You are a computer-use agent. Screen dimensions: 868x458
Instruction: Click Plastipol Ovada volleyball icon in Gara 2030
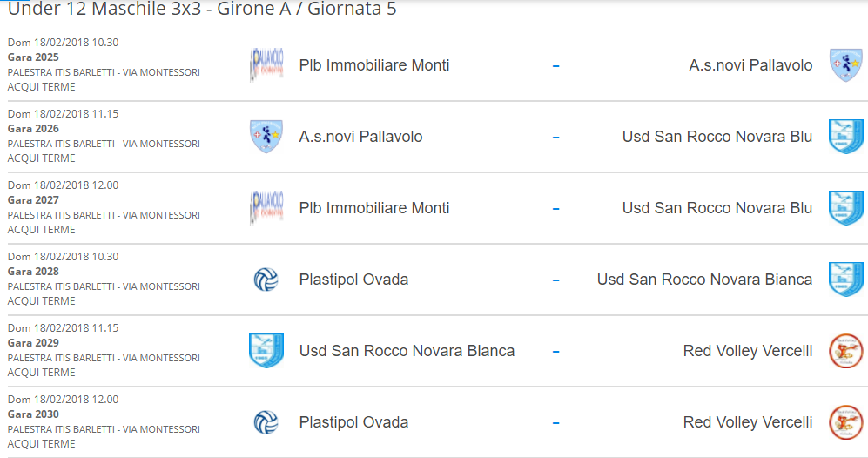click(x=266, y=422)
